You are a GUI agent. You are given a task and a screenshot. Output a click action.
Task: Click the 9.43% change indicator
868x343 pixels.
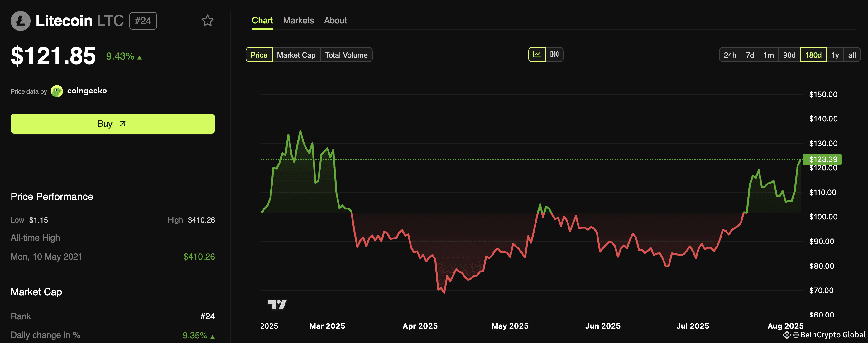point(124,56)
